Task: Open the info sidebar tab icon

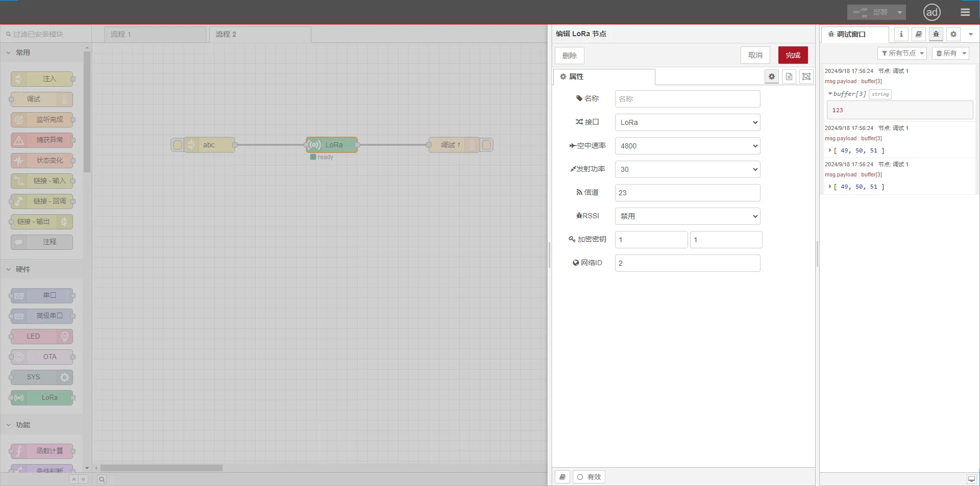Action: 901,34
